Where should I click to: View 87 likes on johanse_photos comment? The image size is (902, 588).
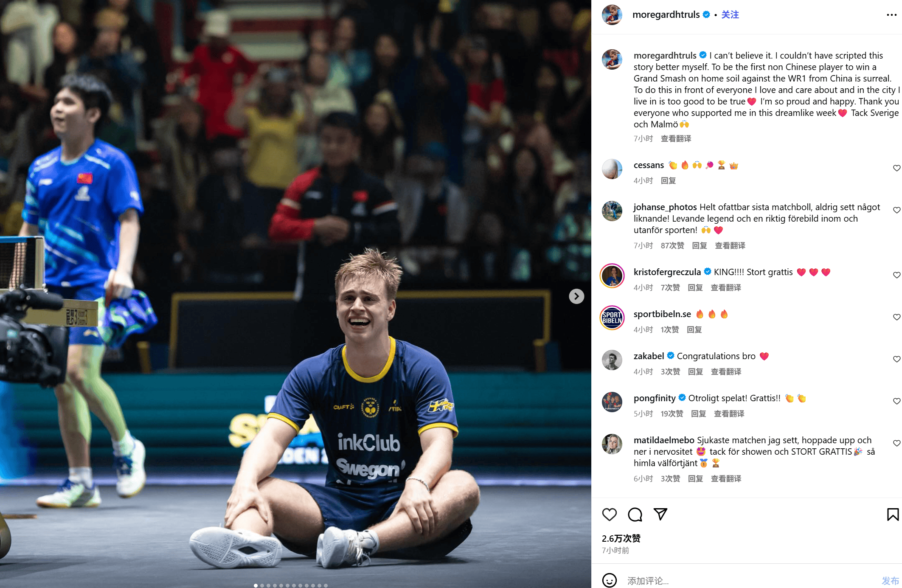[672, 246]
